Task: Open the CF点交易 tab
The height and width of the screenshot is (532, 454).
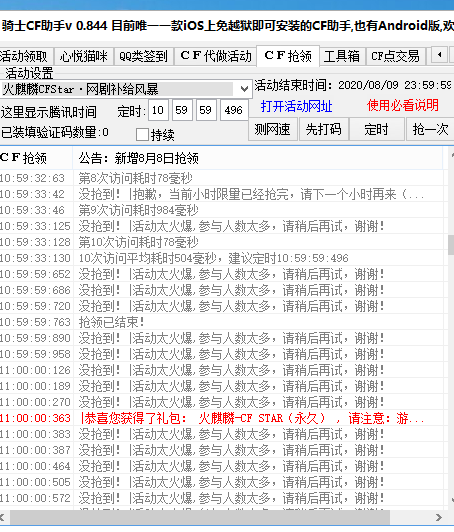Action: (x=395, y=56)
